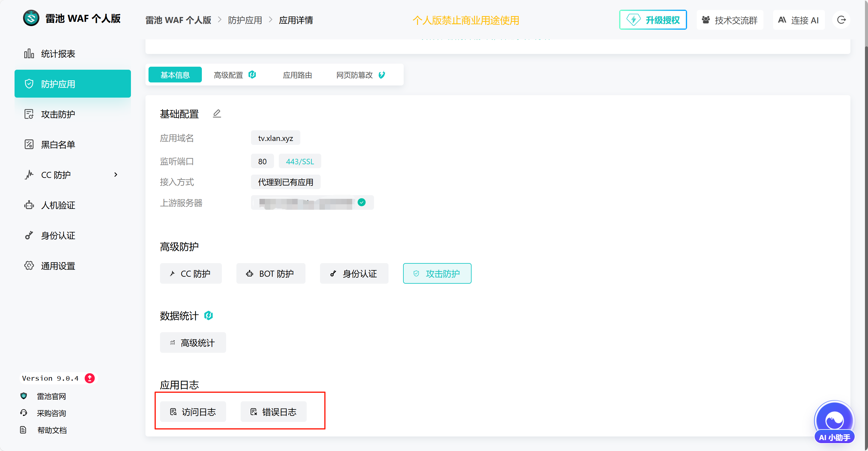
Task: Click the shield icon beside 雷池官网
Action: tap(24, 396)
